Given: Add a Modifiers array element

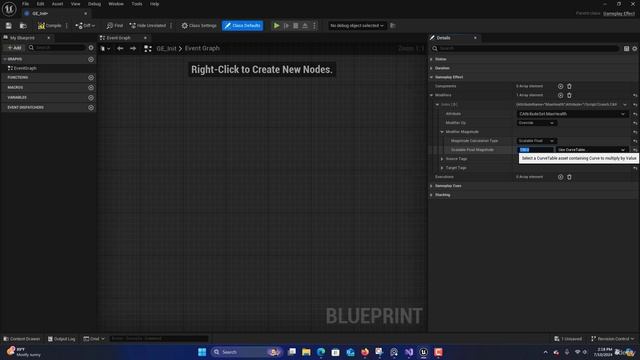Looking at the screenshot, I should [560, 95].
